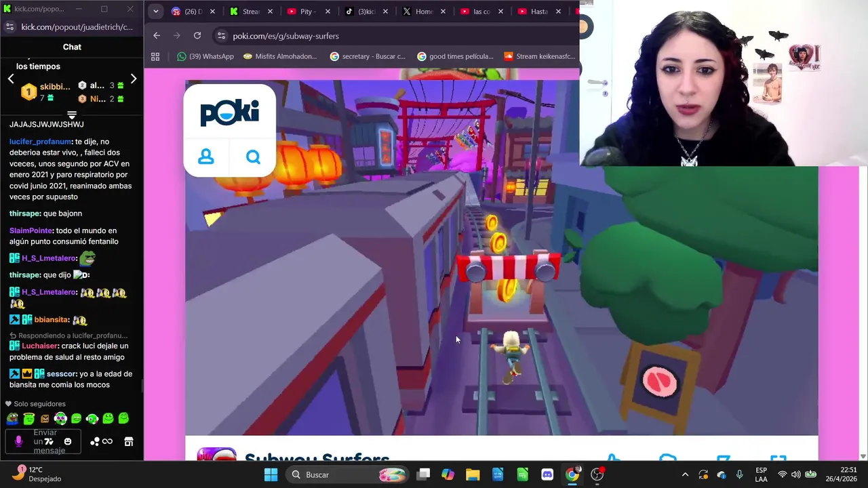The width and height of the screenshot is (868, 488).
Task: Open File Explorer from the taskbar
Action: (473, 474)
